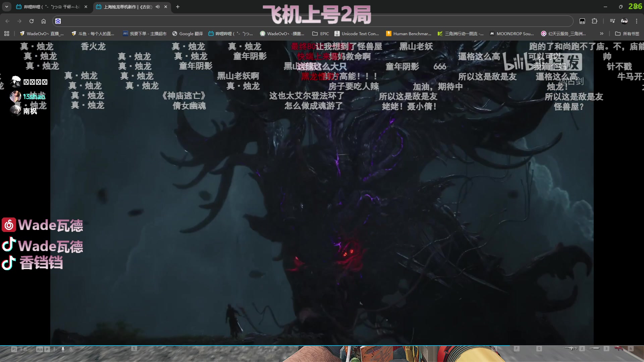This screenshot has height=362, width=644.
Task: Open the Human Benchmark bookmark
Action: [409, 34]
